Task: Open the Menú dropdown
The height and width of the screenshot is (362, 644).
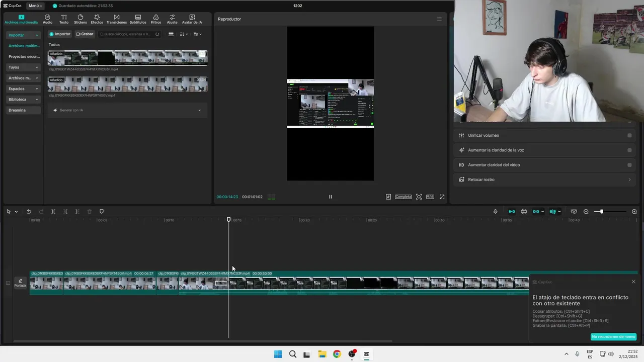Action: click(x=35, y=6)
